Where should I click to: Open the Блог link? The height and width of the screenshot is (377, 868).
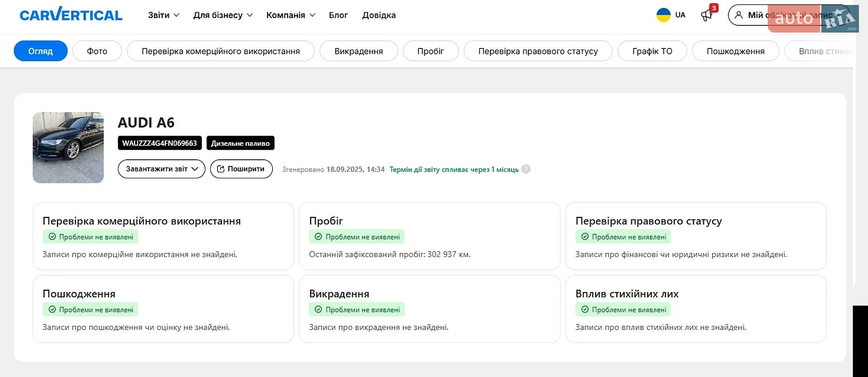click(338, 15)
